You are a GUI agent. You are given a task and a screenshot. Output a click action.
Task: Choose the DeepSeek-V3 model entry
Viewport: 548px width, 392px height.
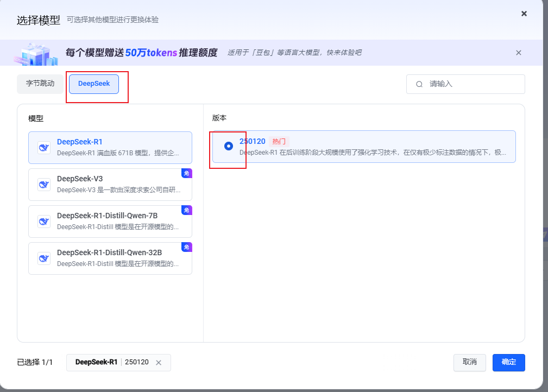[x=110, y=185]
